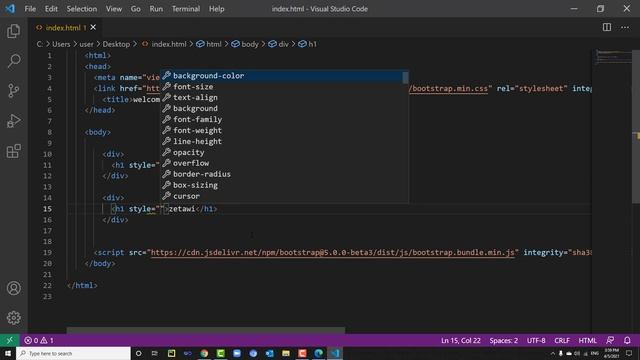This screenshot has height=360, width=640.
Task: Change indentation via Spaces: 2
Action: click(x=504, y=340)
